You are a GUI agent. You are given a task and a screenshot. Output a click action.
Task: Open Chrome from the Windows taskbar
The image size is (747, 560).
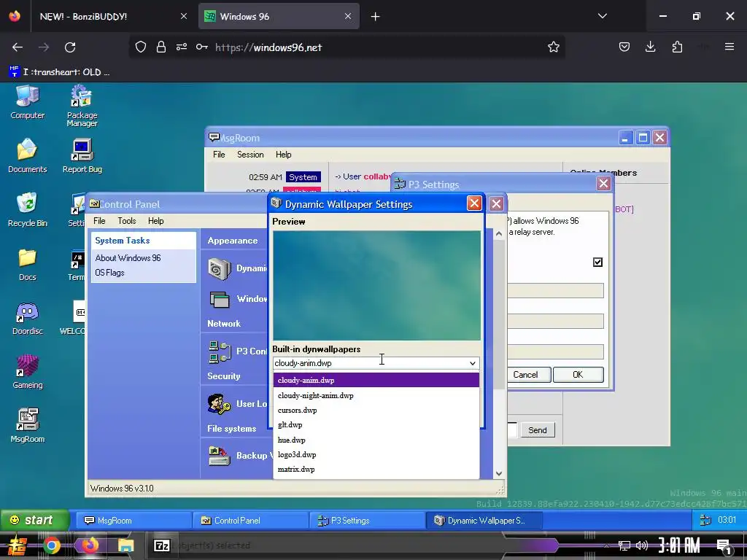tap(52, 545)
